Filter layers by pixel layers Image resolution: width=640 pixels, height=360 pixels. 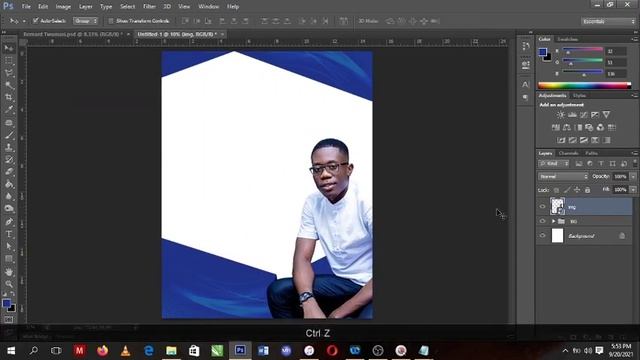579,164
